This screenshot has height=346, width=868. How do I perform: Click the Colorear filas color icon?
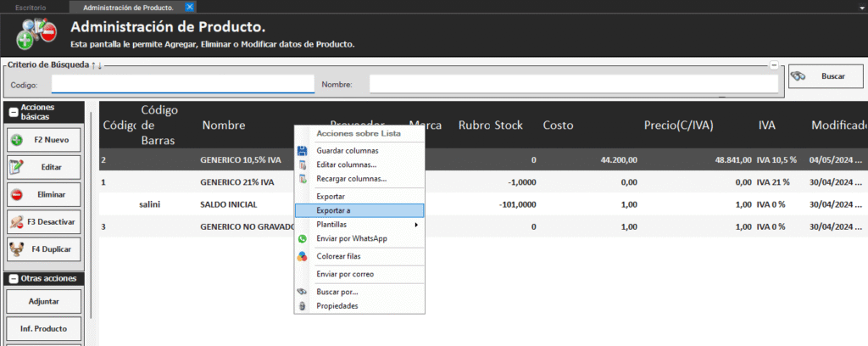tap(303, 256)
